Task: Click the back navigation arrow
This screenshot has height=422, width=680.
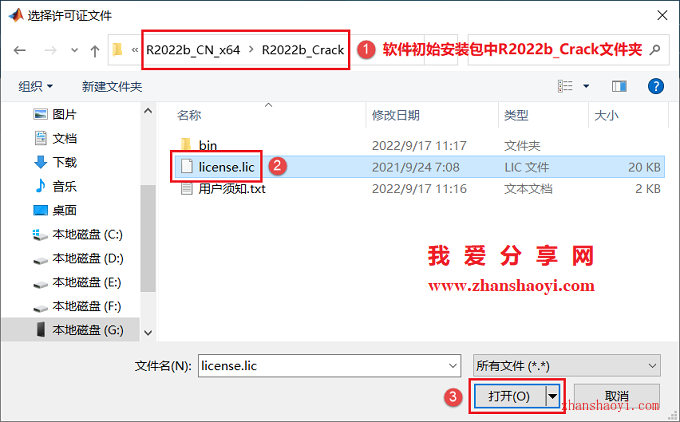Action: click(20, 50)
